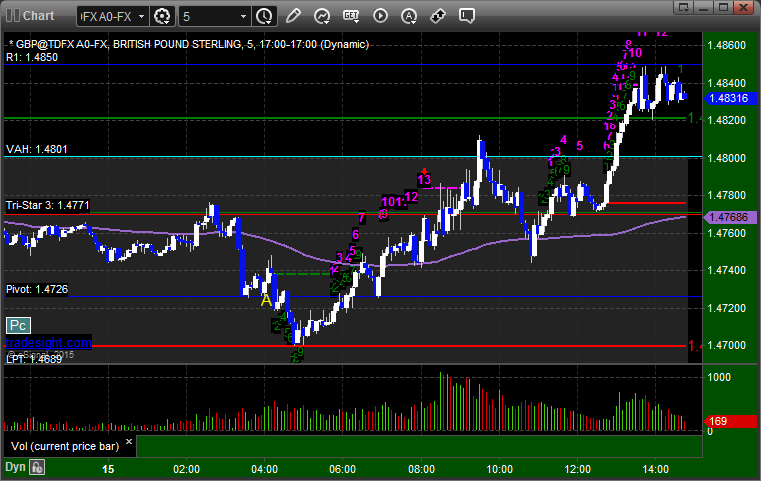This screenshot has height=481, width=761.
Task: Click the Dyn scaling label
Action: point(15,467)
